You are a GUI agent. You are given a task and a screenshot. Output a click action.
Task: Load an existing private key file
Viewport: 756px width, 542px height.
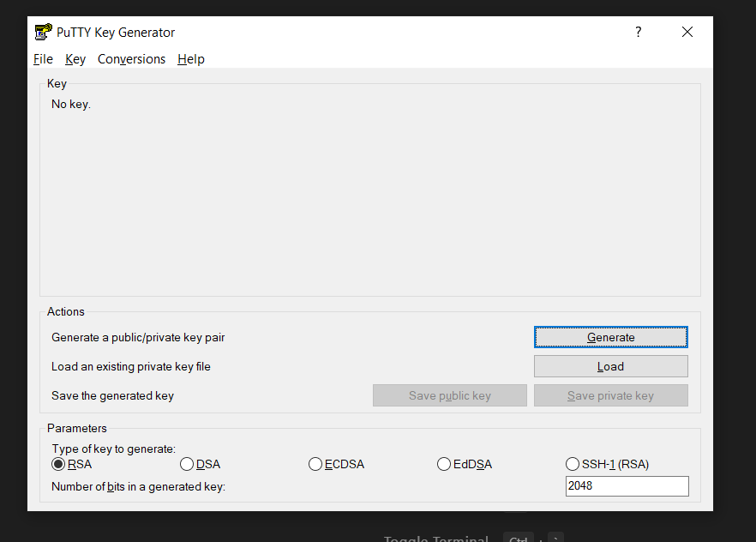[610, 365]
